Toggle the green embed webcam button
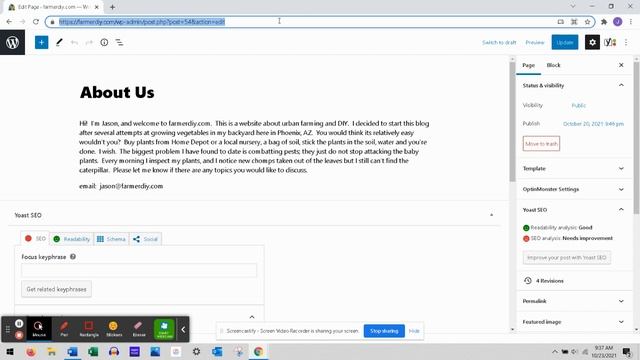This screenshot has height=360, width=640. tap(164, 329)
